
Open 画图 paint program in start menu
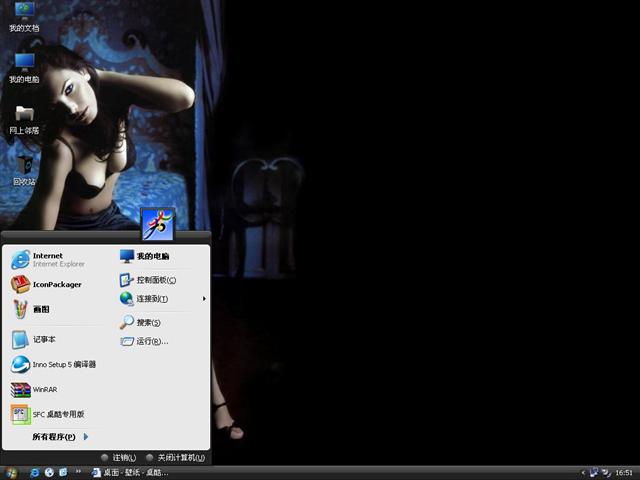30,309
